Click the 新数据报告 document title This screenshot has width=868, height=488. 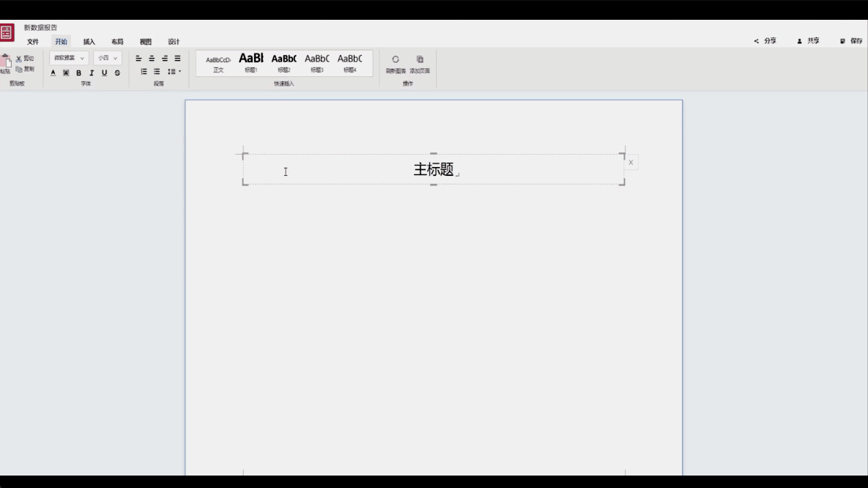(x=40, y=28)
